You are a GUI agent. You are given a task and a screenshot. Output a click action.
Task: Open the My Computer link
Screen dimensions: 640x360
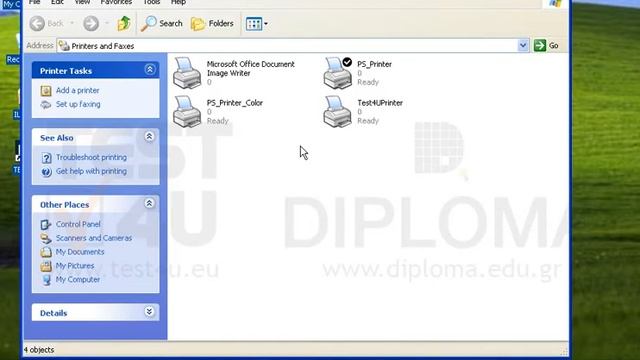click(x=78, y=280)
